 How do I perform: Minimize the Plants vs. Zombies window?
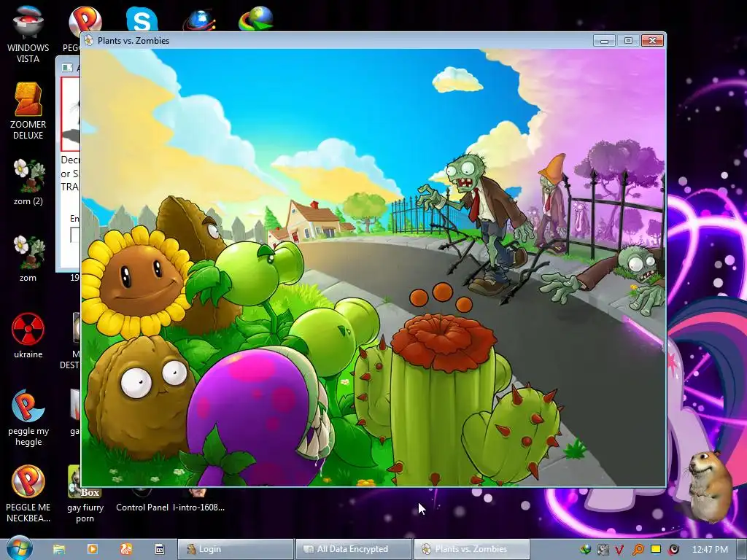click(604, 41)
